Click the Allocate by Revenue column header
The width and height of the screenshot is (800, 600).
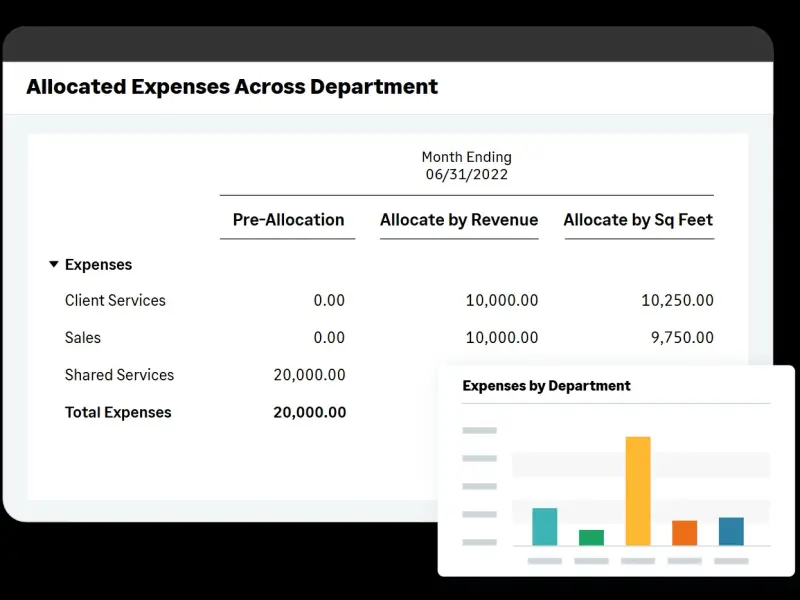point(459,220)
